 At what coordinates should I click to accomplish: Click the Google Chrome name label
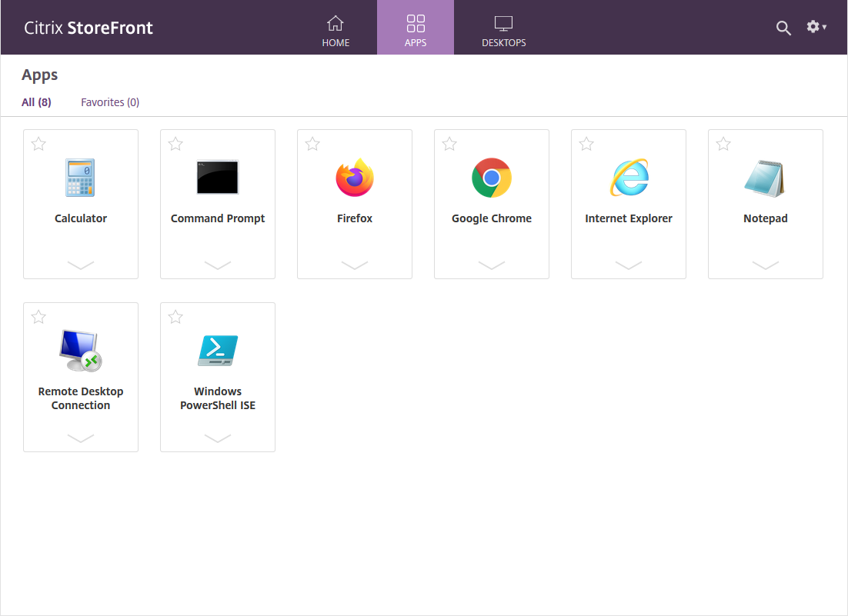point(492,218)
